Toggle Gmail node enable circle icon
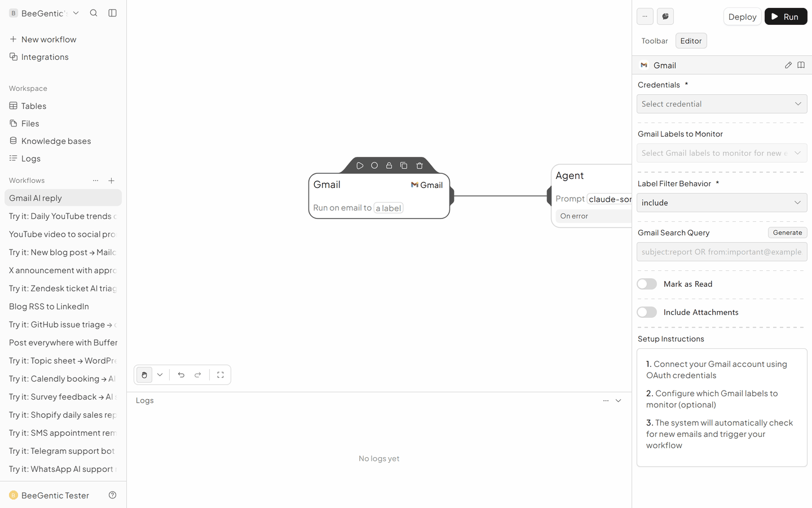 pos(374,165)
